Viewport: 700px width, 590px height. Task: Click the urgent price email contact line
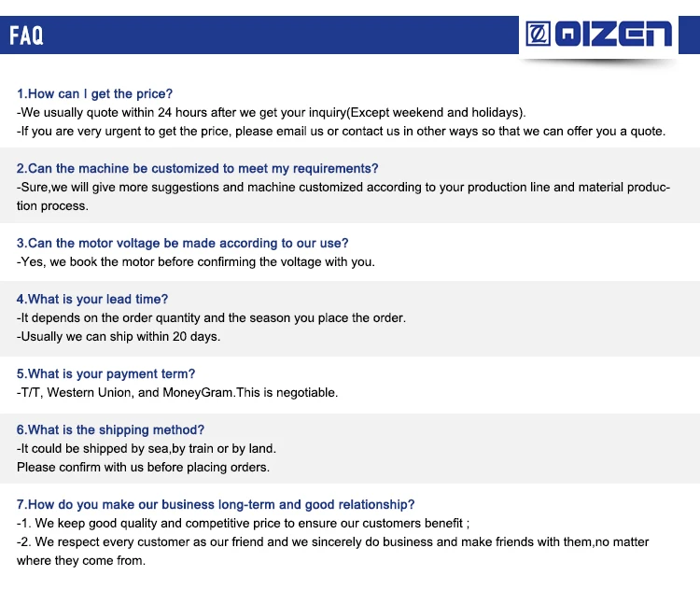tap(342, 131)
